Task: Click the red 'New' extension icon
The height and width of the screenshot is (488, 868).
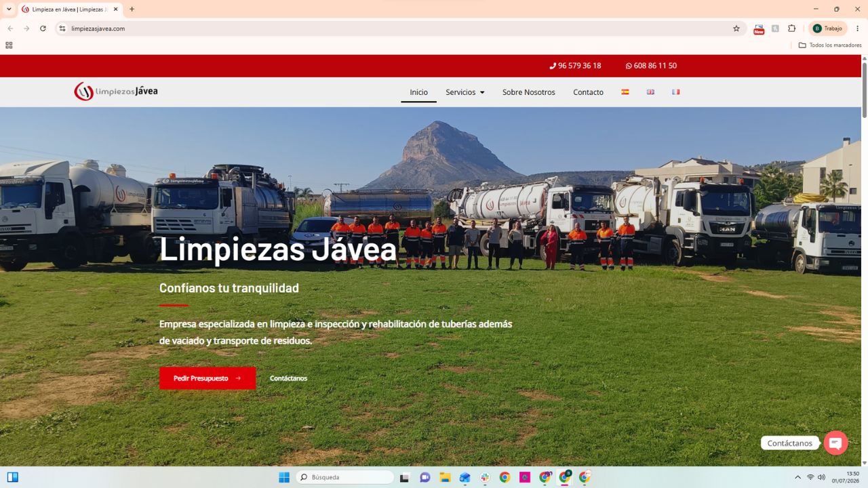Action: 759,28
